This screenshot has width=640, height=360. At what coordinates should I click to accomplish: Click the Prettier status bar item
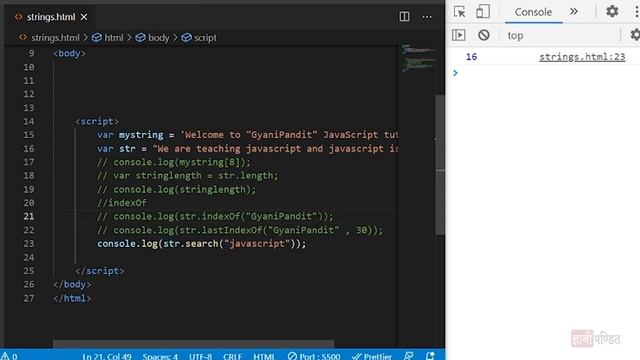pyautogui.click(x=372, y=356)
